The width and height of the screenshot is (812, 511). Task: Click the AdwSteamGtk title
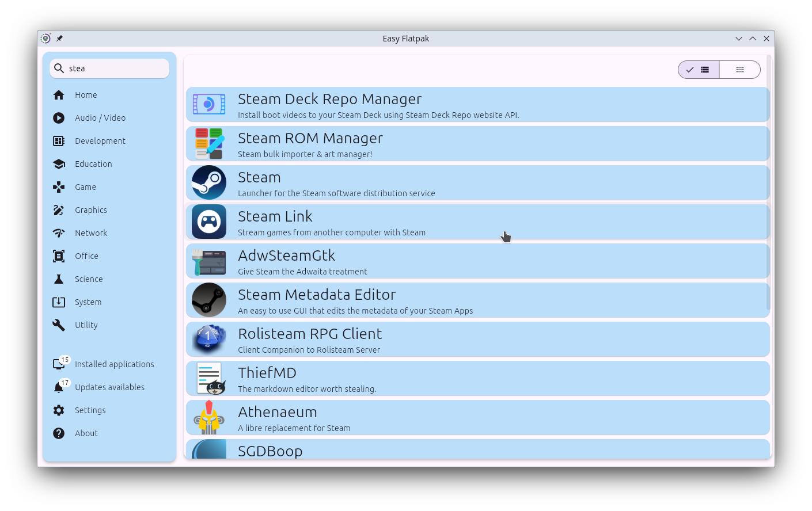click(286, 255)
